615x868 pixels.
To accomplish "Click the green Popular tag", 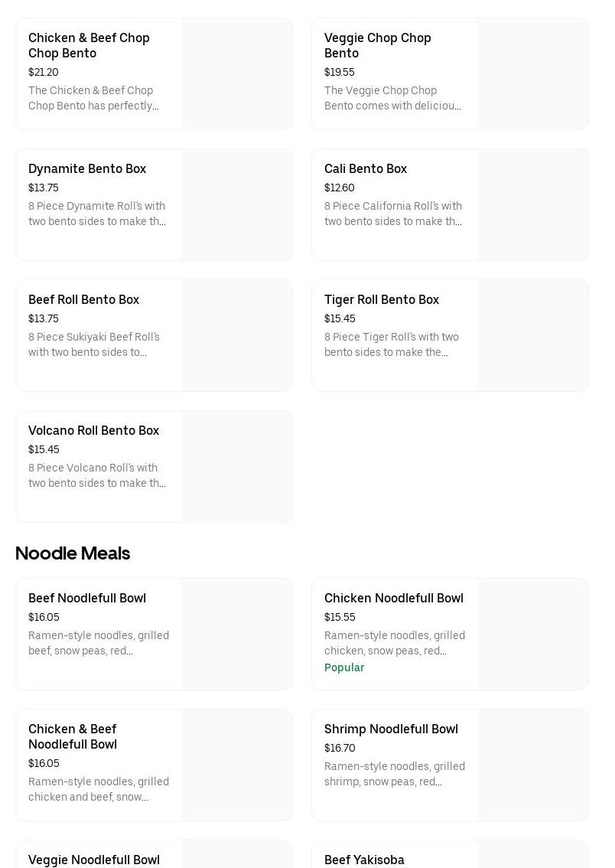I will point(344,667).
